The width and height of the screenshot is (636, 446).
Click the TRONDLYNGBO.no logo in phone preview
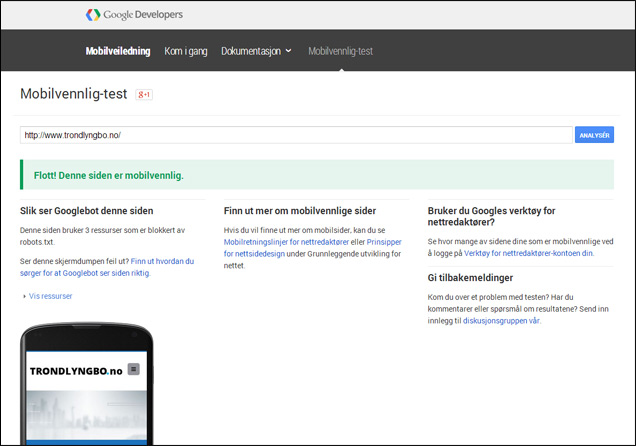[76, 371]
